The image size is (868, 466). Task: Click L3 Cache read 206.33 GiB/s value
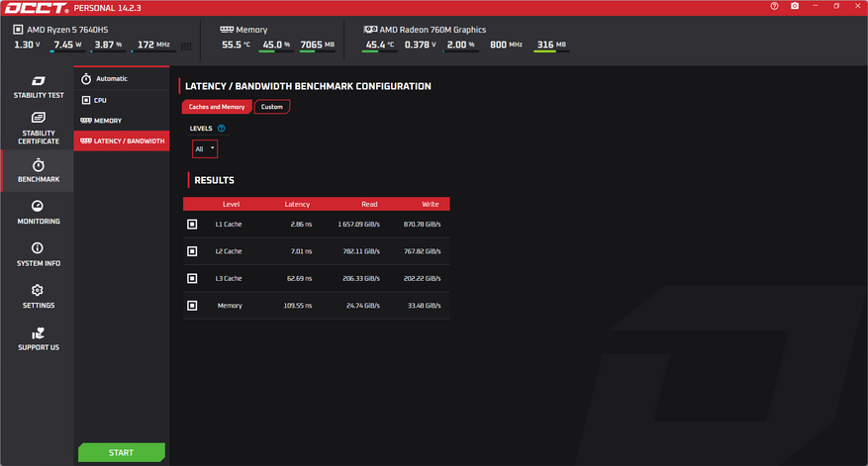pos(361,278)
